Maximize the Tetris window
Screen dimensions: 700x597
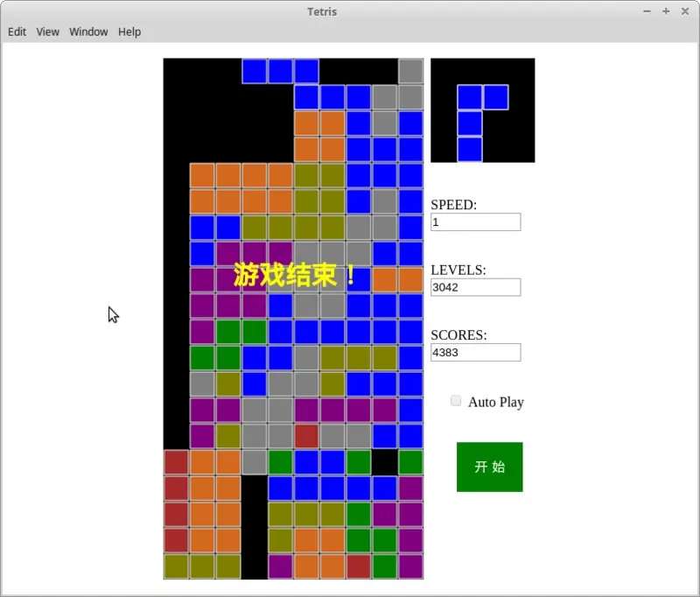[666, 11]
